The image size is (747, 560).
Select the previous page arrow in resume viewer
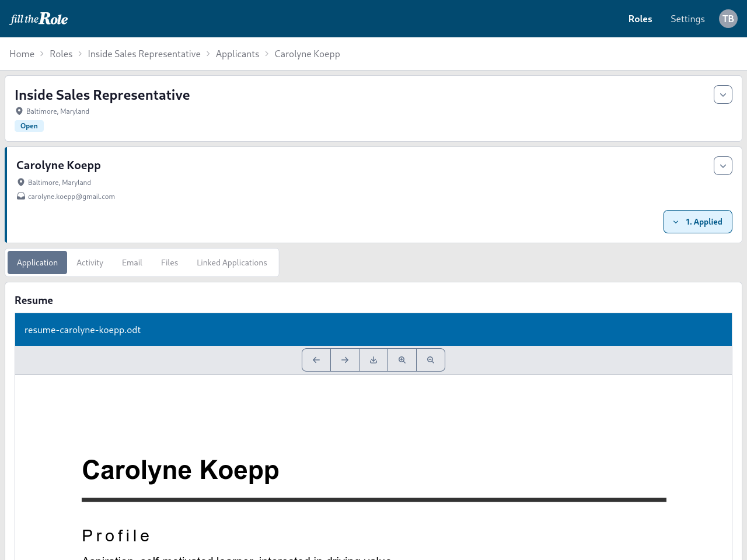pos(316,360)
